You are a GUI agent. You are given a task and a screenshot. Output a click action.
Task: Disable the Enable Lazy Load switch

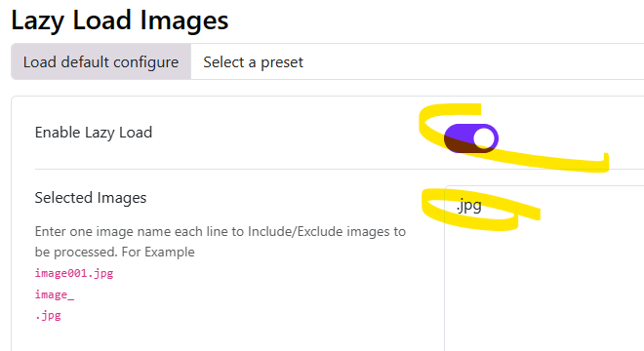coord(471,138)
